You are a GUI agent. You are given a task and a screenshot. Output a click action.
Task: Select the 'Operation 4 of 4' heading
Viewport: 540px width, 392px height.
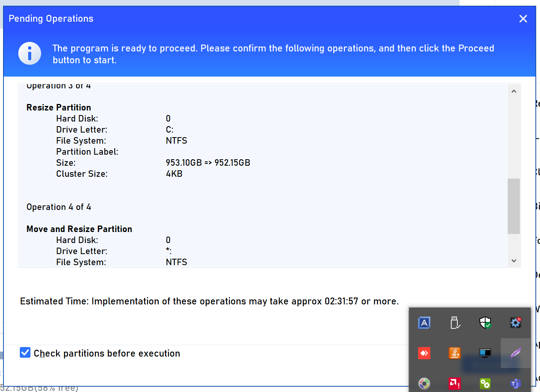click(x=59, y=207)
